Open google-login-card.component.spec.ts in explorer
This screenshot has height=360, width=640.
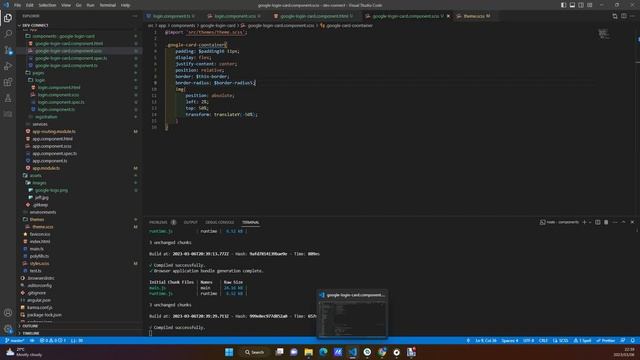click(x=71, y=58)
